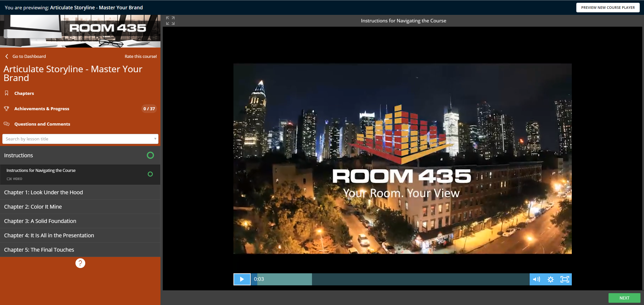Click the 0:03 timestamp on player

(x=259, y=279)
